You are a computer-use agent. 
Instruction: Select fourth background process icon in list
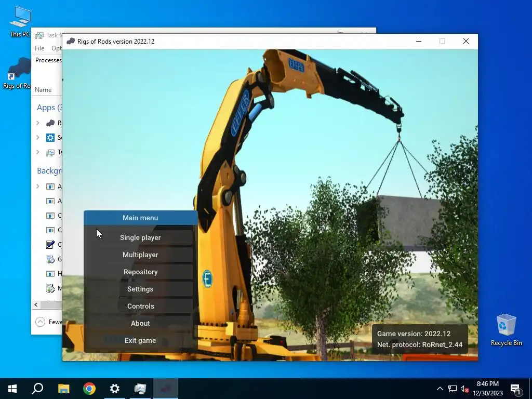pyautogui.click(x=50, y=230)
